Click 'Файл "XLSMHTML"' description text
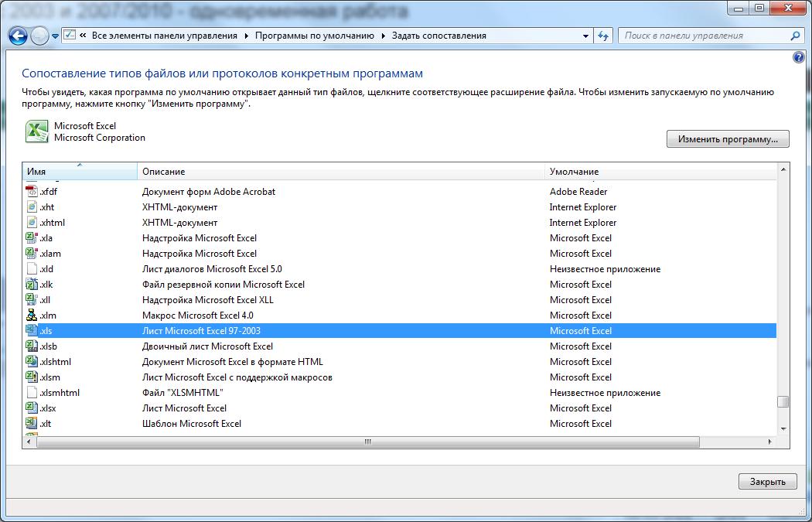 183,393
